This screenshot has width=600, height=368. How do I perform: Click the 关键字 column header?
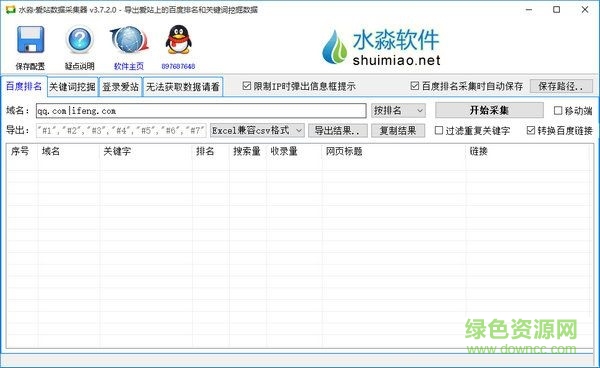coord(146,151)
